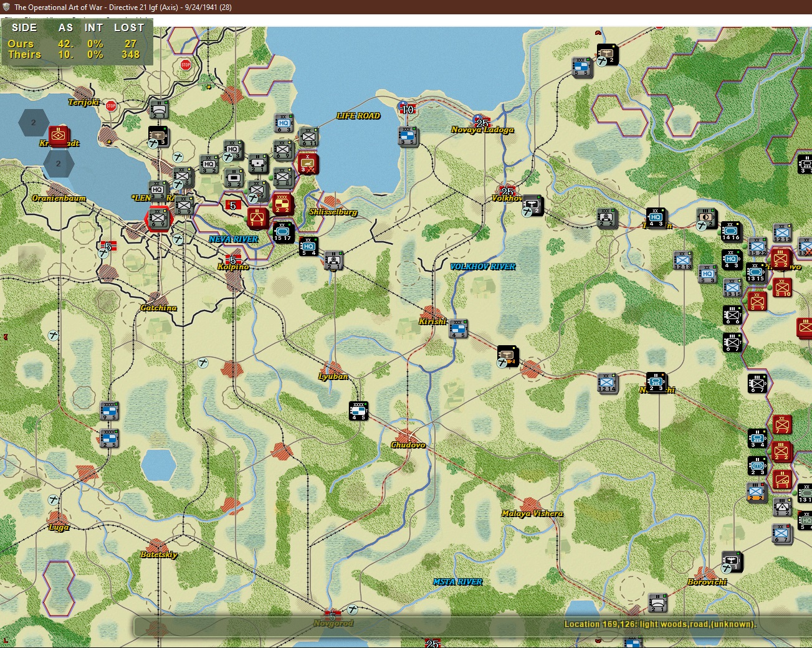The height and width of the screenshot is (648, 812).
Task: Click the LOST column header
Action: (129, 27)
